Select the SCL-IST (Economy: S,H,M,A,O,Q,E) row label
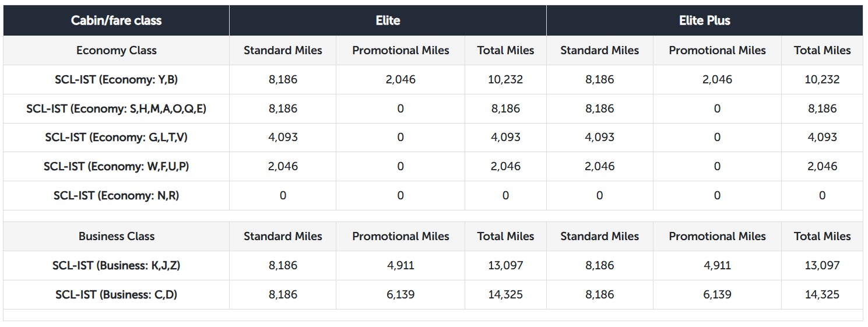 tap(117, 108)
